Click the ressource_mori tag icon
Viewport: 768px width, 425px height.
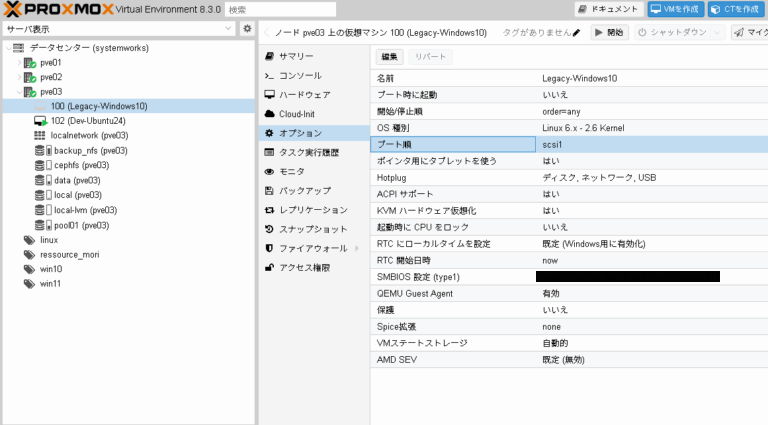click(x=29, y=255)
